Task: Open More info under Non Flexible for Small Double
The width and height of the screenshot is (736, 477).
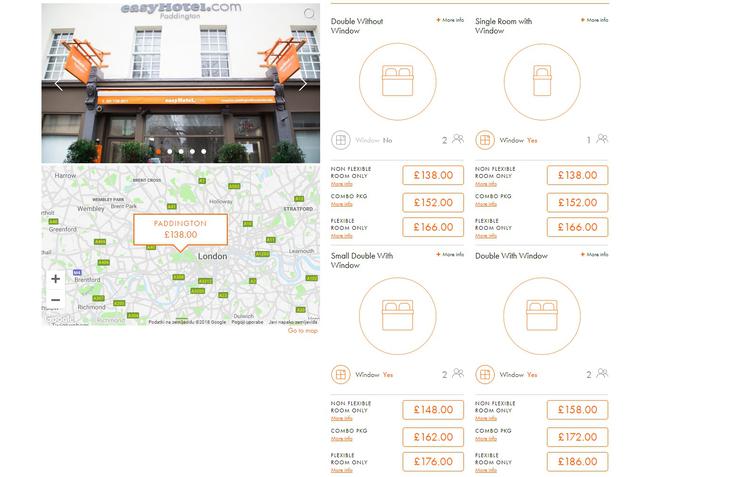Action: click(x=341, y=418)
